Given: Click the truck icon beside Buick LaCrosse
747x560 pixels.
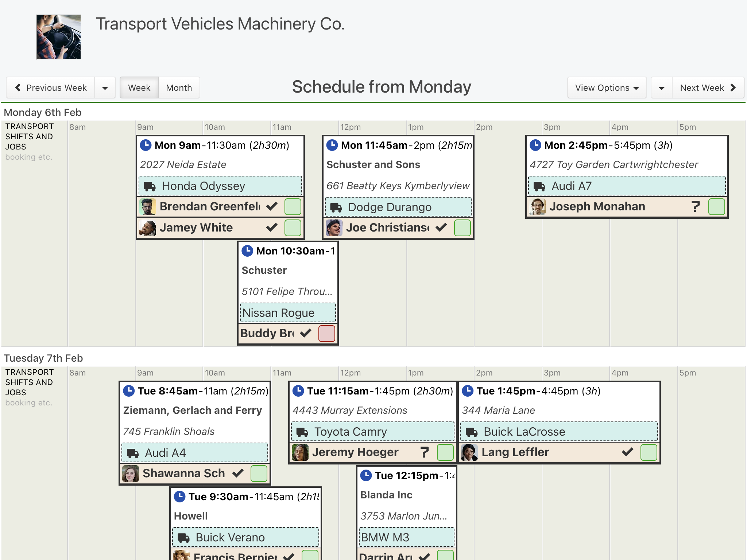Looking at the screenshot, I should (x=472, y=432).
